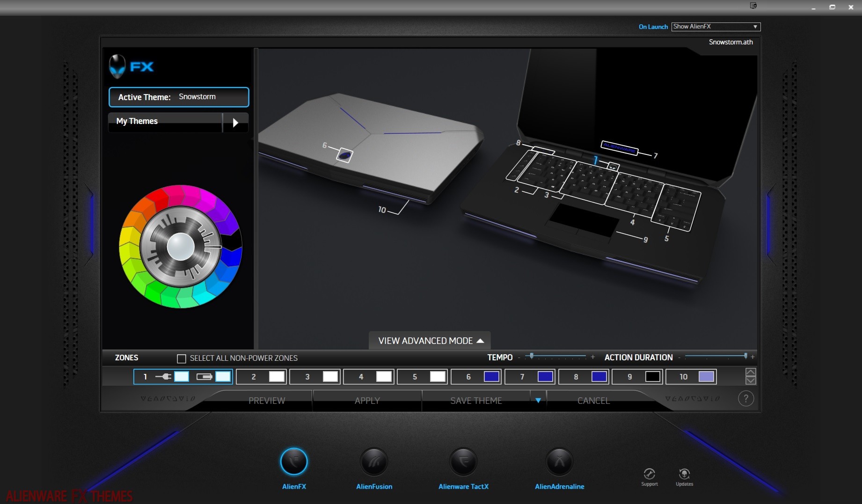The image size is (862, 504).
Task: Open the AlienFusion module icon
Action: [x=374, y=461]
